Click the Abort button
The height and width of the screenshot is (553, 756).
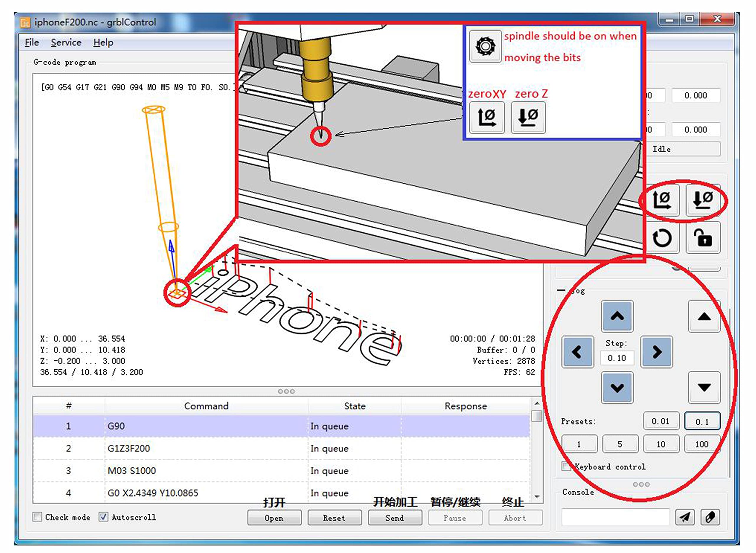[x=515, y=518]
